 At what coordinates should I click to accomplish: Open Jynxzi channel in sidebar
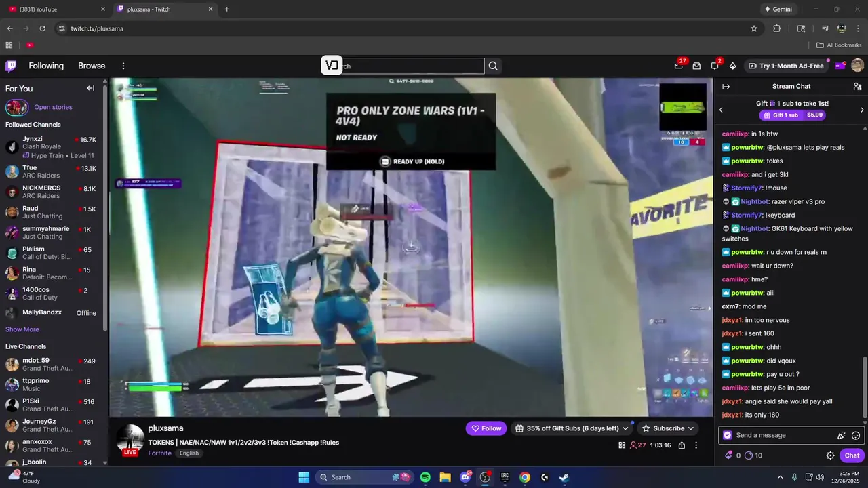coord(52,146)
